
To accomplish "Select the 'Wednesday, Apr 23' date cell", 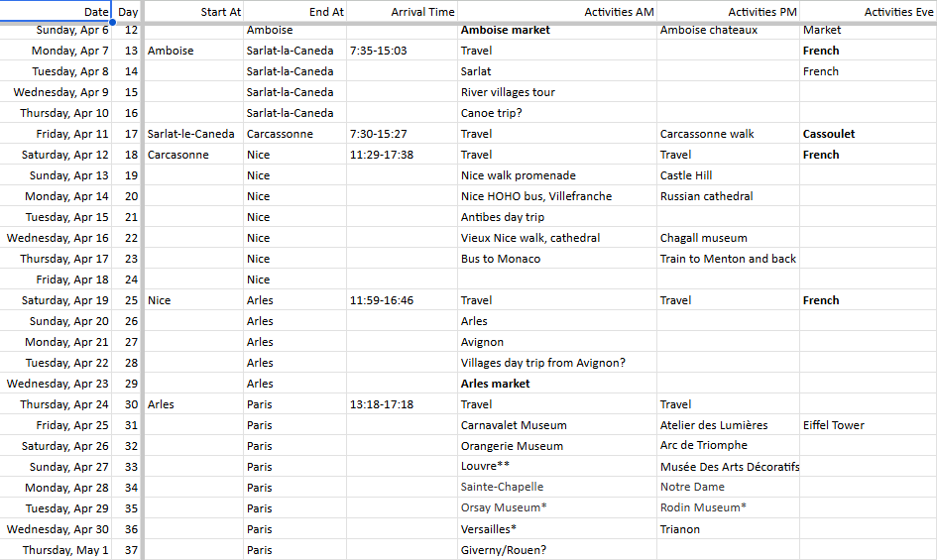I will pyautogui.click(x=56, y=384).
